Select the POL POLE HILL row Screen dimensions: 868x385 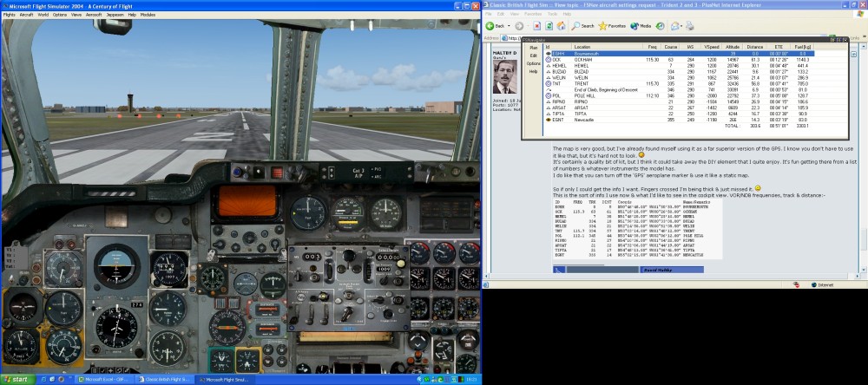pos(680,95)
